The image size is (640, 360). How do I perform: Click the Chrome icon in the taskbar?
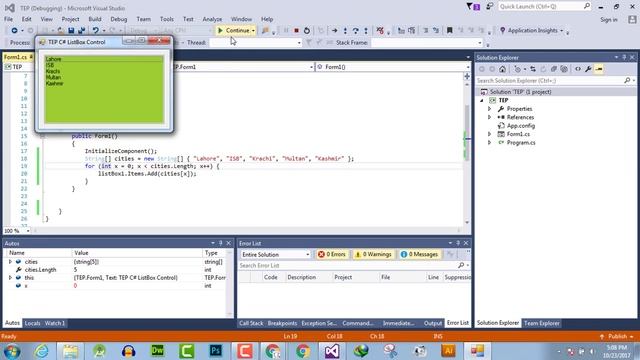coord(303,351)
